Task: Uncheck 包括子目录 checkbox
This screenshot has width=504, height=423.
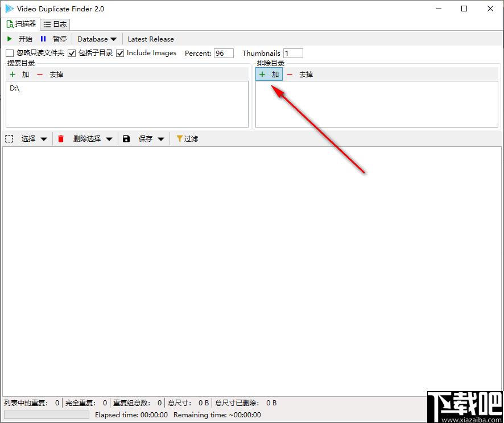Action: pos(72,53)
